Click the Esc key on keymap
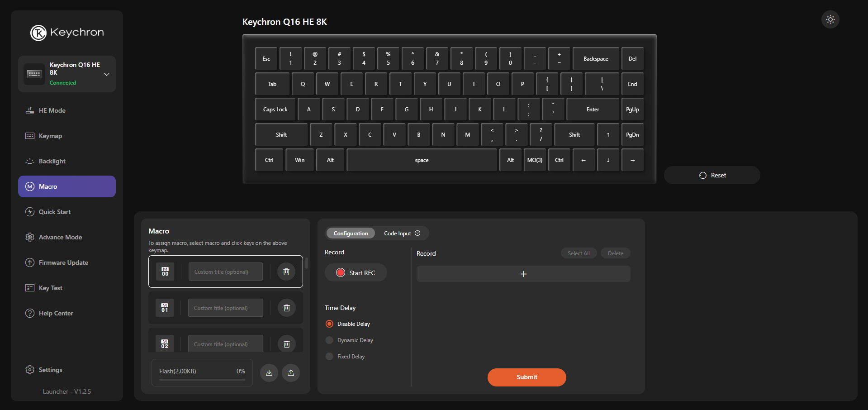 [266, 58]
